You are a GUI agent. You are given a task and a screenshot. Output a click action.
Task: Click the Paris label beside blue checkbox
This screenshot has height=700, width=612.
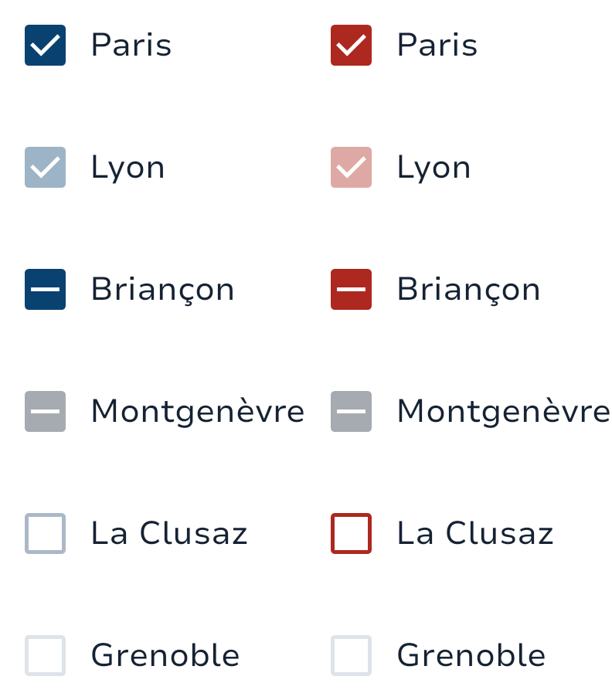pyautogui.click(x=131, y=46)
